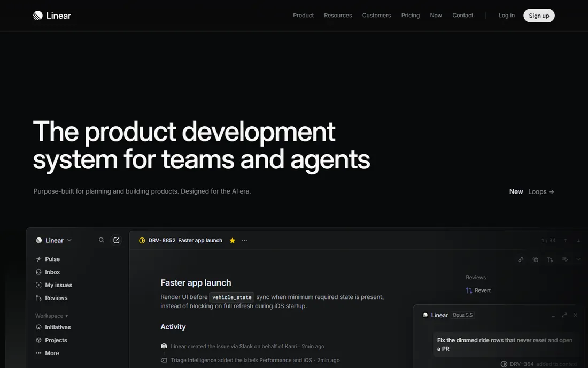Click the Reviews pull-request icon in sidebar
The width and height of the screenshot is (588, 368).
coord(38,298)
